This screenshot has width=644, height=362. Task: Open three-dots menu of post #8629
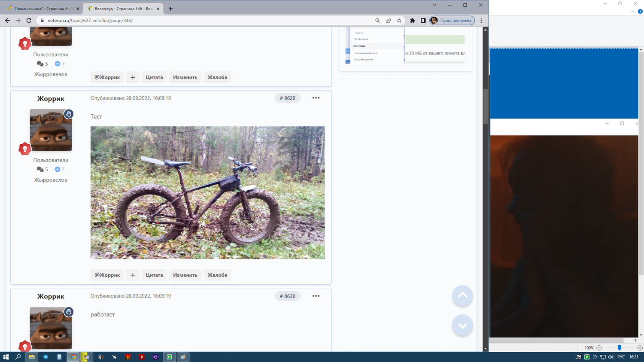(x=316, y=98)
